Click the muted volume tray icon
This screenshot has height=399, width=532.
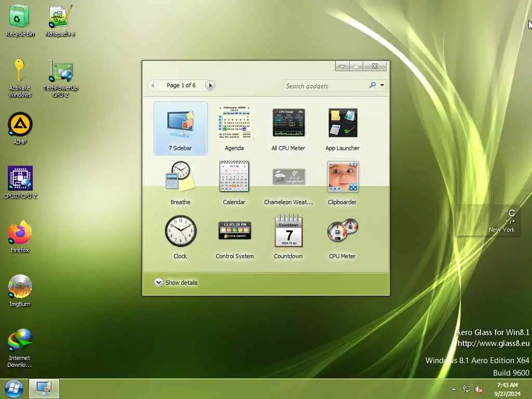click(478, 389)
